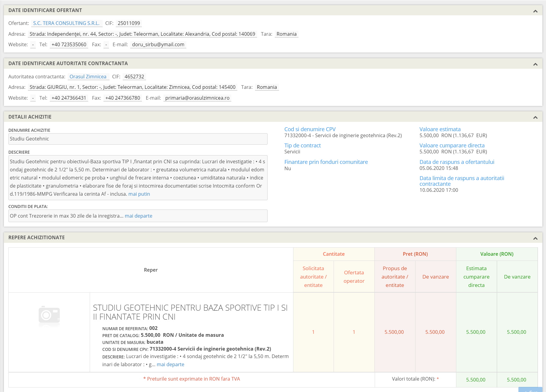This screenshot has height=392, width=546.
Task: Click the Descriere text box
Action: (138, 178)
